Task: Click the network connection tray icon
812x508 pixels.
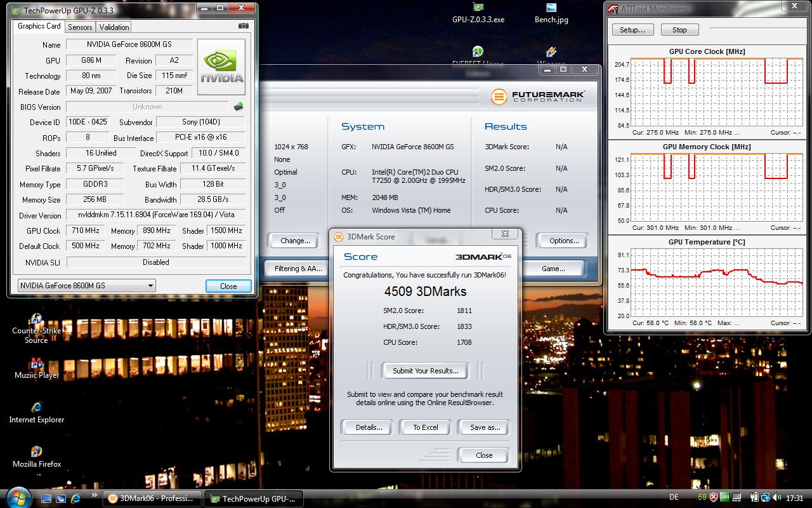Action: 766,498
